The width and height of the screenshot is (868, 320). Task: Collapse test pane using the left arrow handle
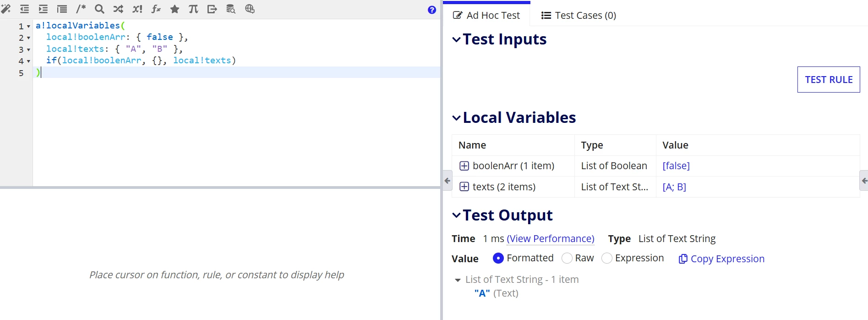coord(448,181)
